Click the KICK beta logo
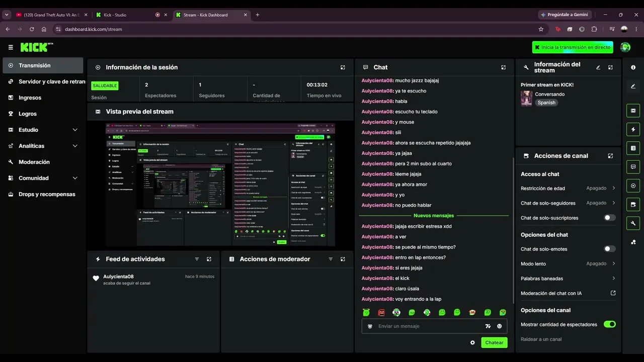Screen dimensions: 644x362 click(x=37, y=47)
